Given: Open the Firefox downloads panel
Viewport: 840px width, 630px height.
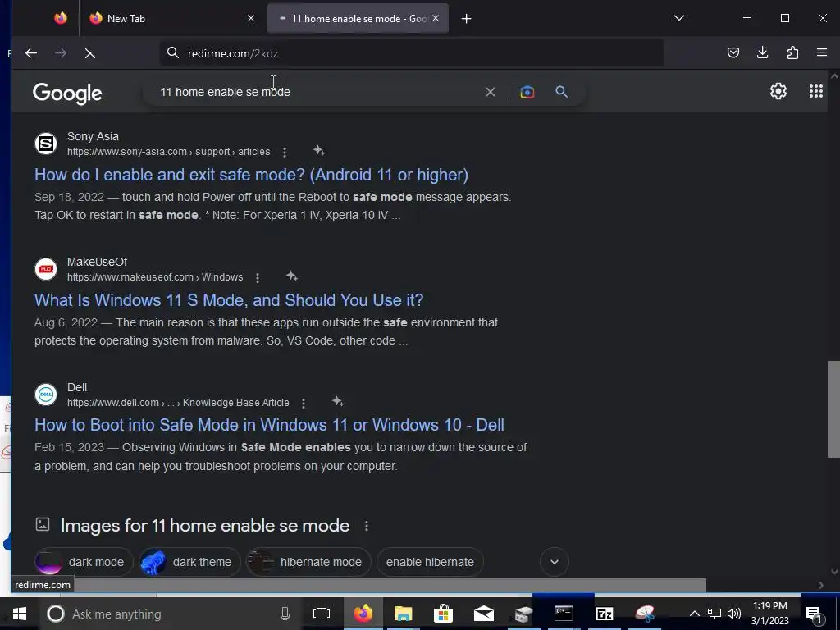Looking at the screenshot, I should [762, 52].
